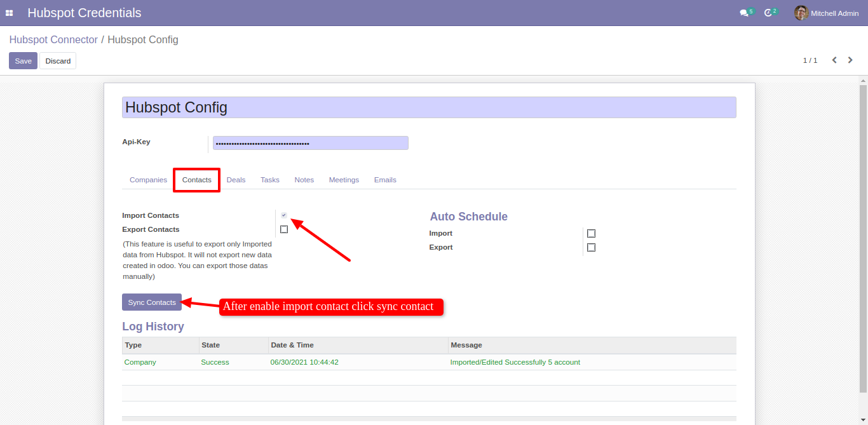Click the Auto Schedule heading
This screenshot has width=868, height=425.
click(x=469, y=217)
